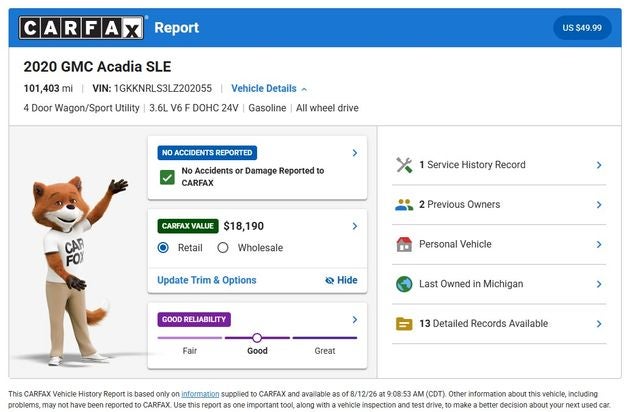Click the Previous Owners people icon
The height and width of the screenshot is (412, 640).
(x=404, y=205)
